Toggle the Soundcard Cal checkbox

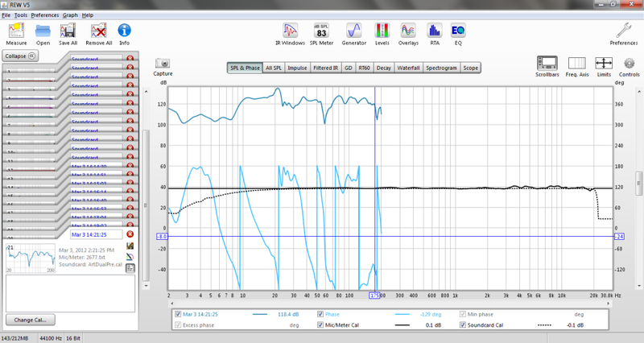[463, 325]
